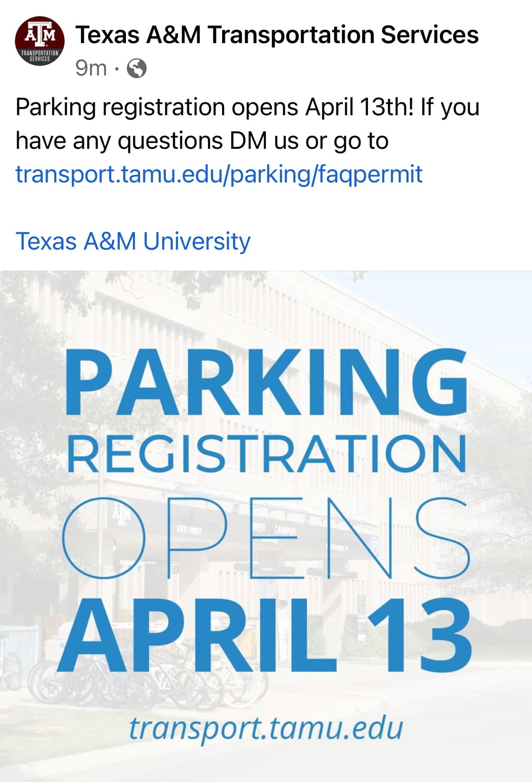Click the blank bottom margin of the graphic
The image size is (532, 782).
click(x=266, y=767)
